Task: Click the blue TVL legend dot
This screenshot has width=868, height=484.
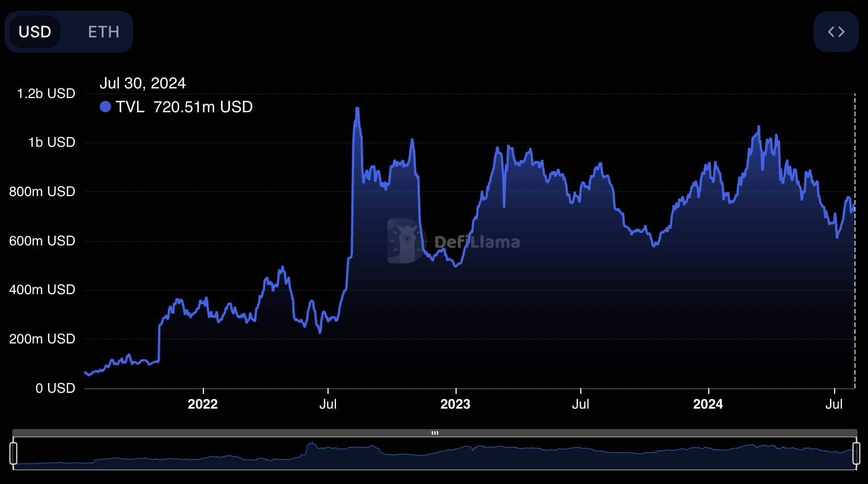Action: coord(105,107)
